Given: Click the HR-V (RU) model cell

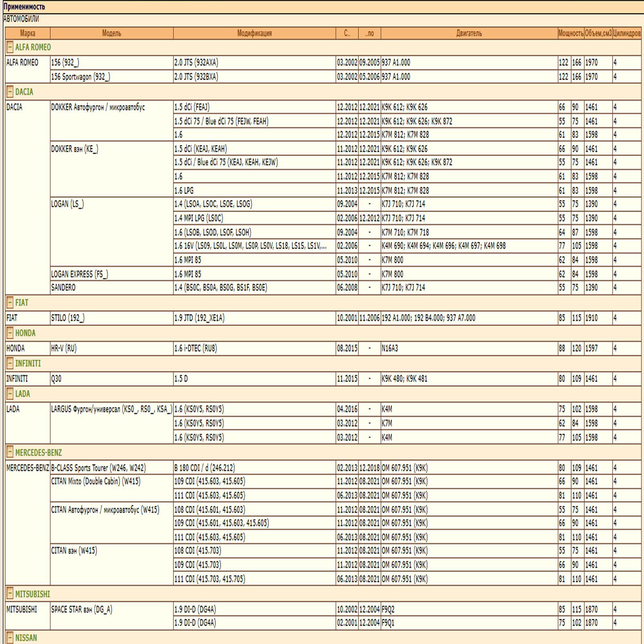Looking at the screenshot, I should click(x=64, y=349).
